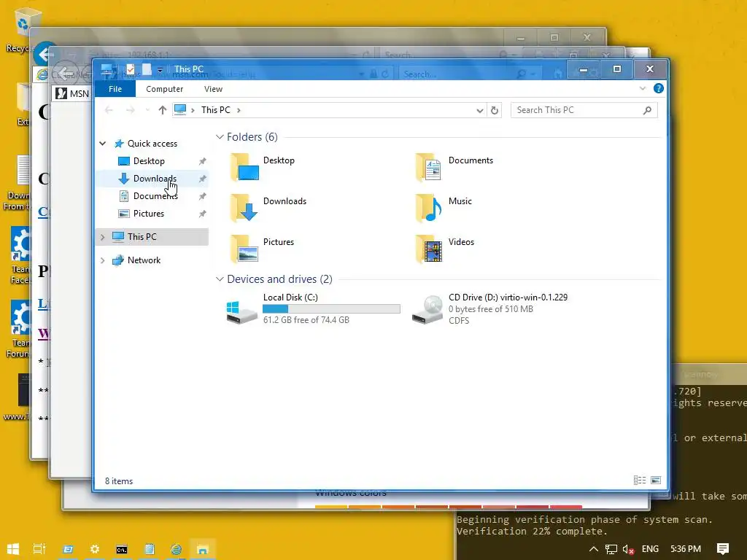The image size is (747, 560).
Task: Open Settings gear on the taskbar
Action: pyautogui.click(x=95, y=549)
